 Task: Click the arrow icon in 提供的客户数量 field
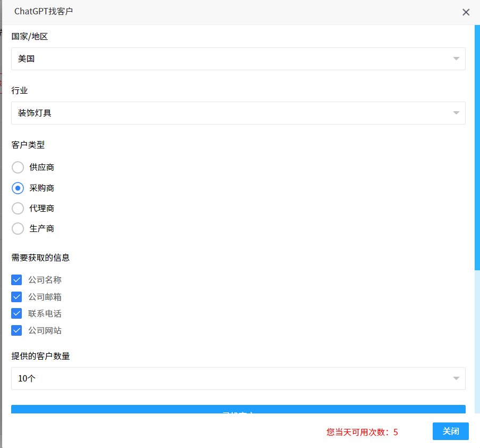tap(456, 378)
